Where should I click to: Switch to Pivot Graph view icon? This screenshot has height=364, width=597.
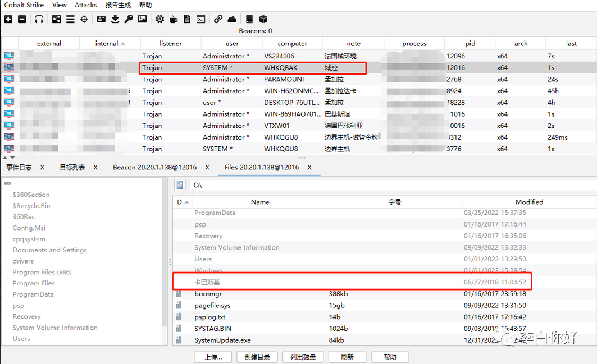(56, 19)
